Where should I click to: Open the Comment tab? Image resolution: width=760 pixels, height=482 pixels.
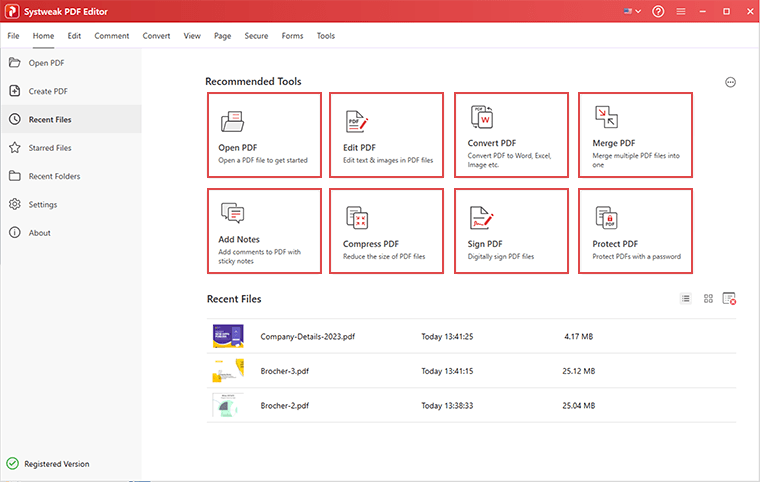111,36
